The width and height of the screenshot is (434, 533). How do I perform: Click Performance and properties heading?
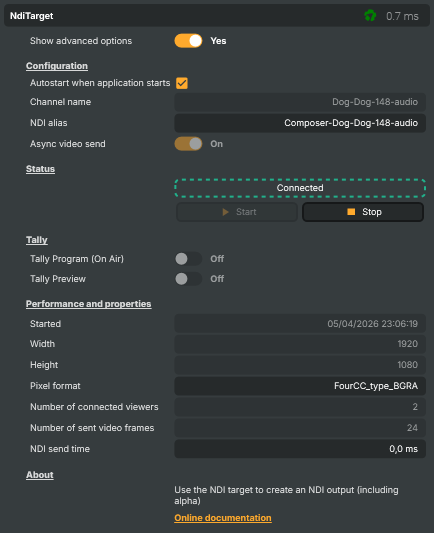point(88,304)
